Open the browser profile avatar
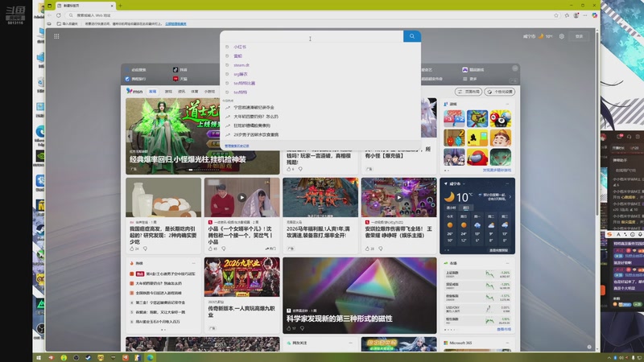Image resolution: width=644 pixels, height=362 pixels. [x=576, y=15]
